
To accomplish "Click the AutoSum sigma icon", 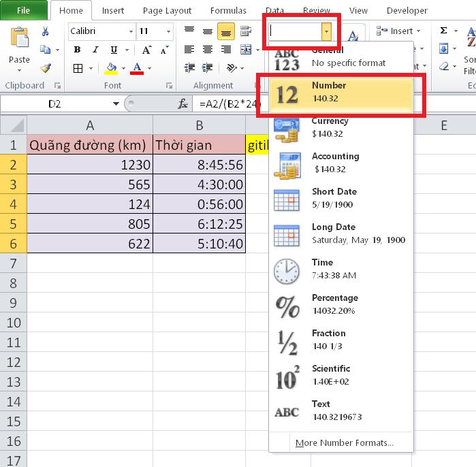I will [x=444, y=31].
